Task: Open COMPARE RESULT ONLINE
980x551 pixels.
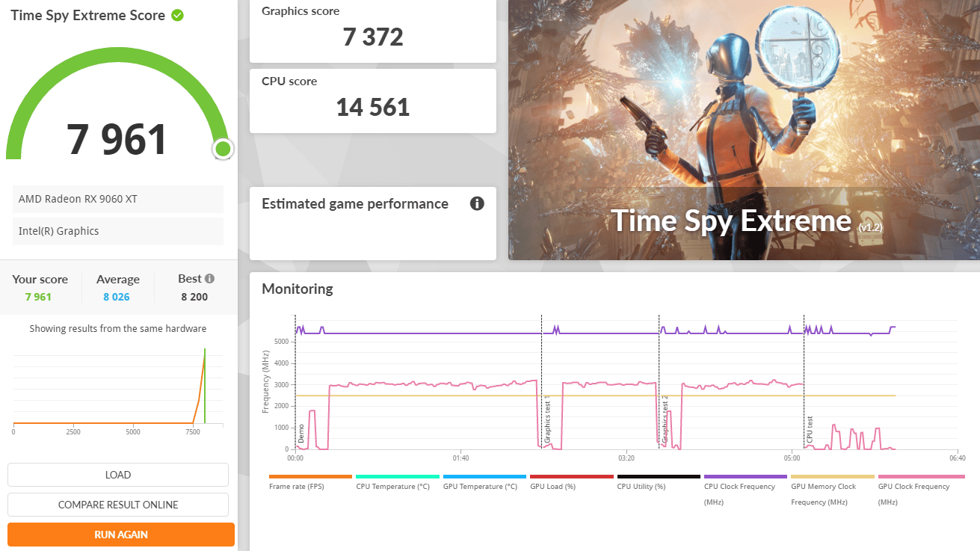Action: click(x=118, y=505)
